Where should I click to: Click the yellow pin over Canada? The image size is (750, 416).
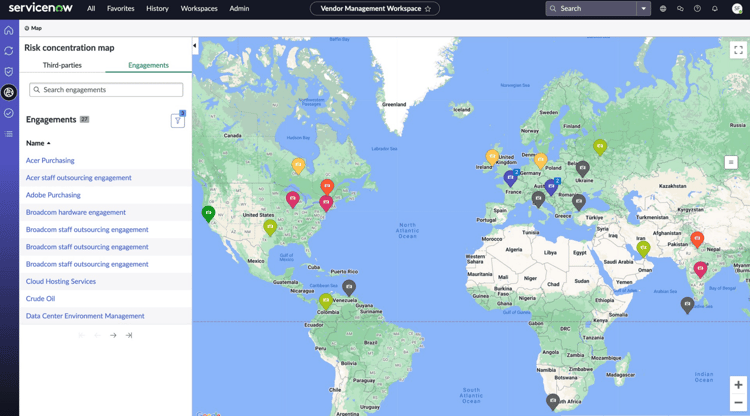click(x=298, y=166)
